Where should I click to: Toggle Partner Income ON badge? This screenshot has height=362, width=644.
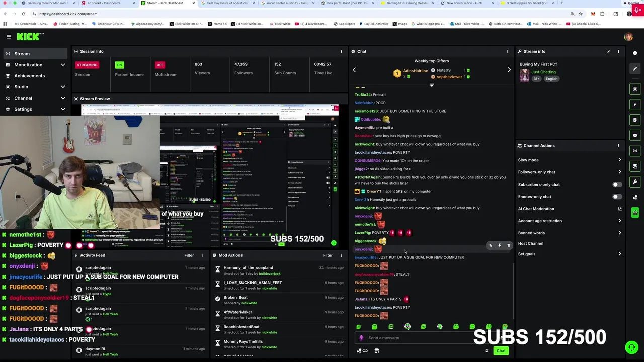coord(119,65)
